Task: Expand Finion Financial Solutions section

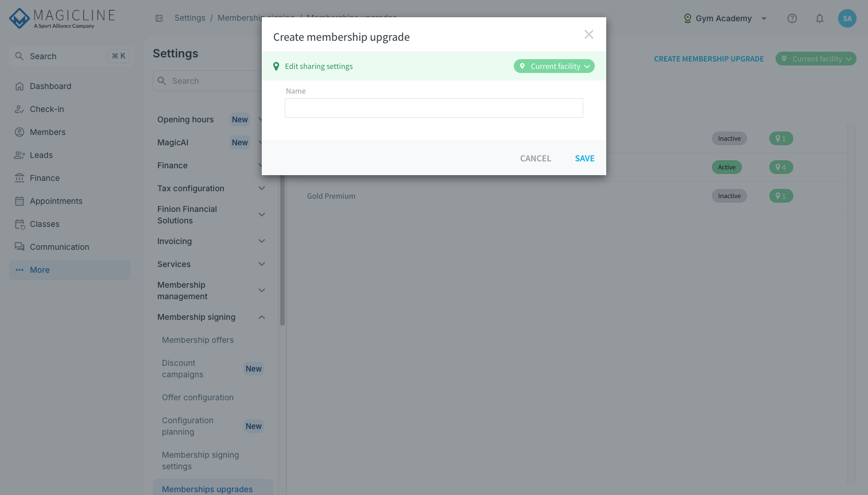Action: (211, 215)
